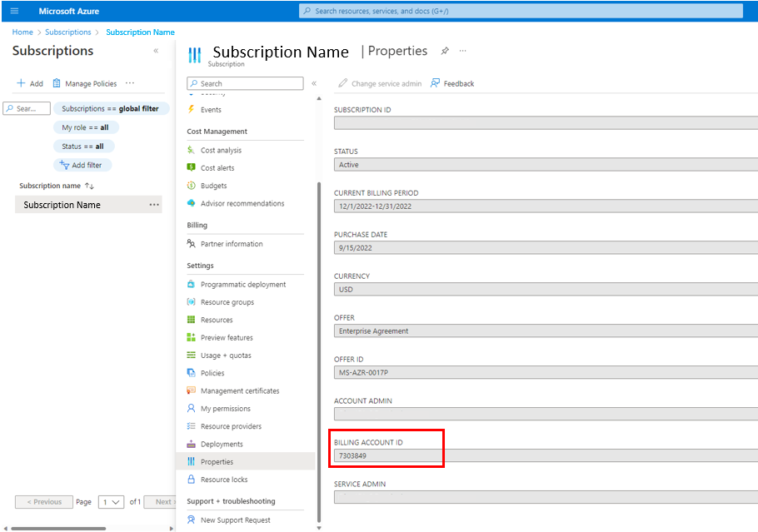
Task: Collapse the resource menu sidebar
Action: point(314,83)
